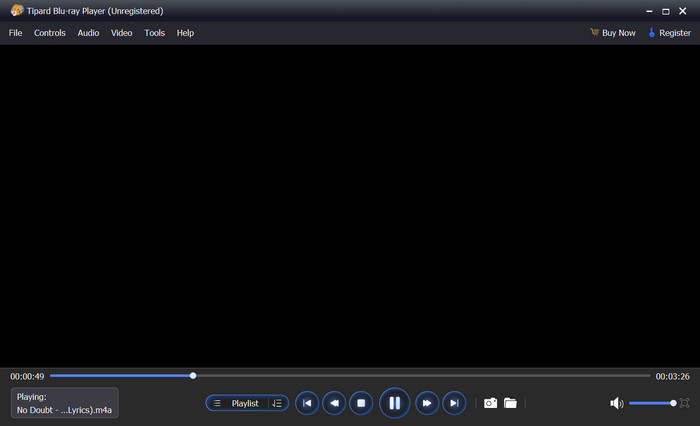Toggle full screen mode icon
700x426 pixels.
pyautogui.click(x=684, y=403)
